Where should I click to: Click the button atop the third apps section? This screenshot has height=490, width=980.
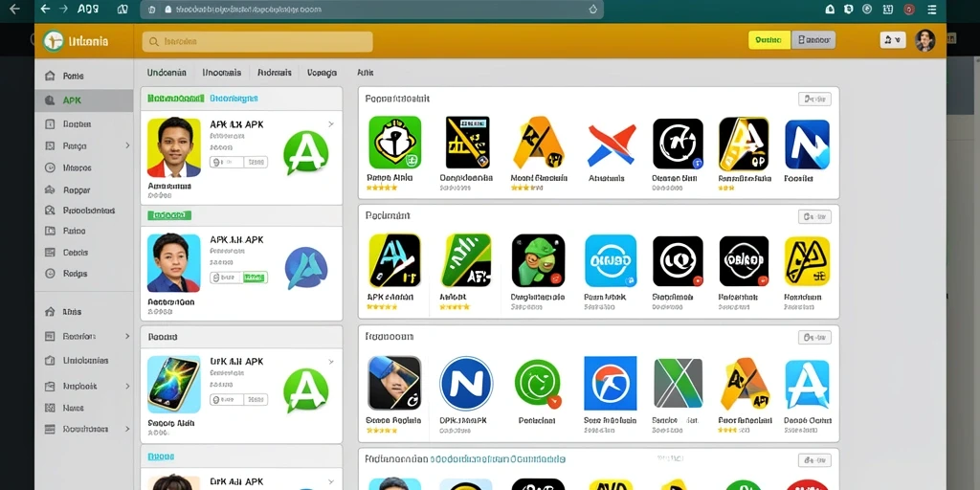[x=814, y=338]
